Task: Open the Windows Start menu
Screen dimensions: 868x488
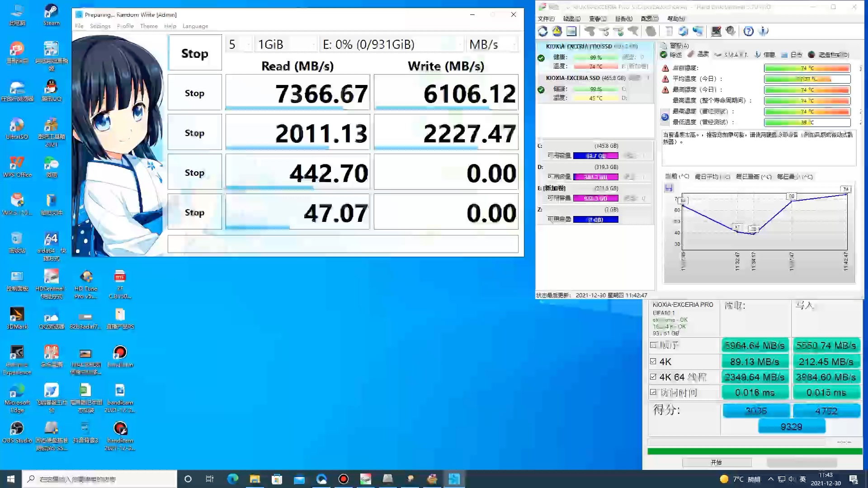Action: click(x=11, y=479)
